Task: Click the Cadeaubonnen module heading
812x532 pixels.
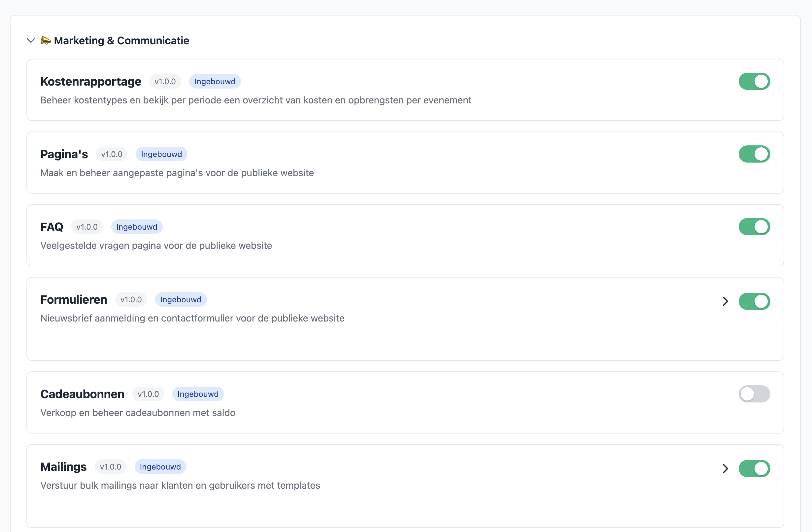Action: tap(82, 395)
